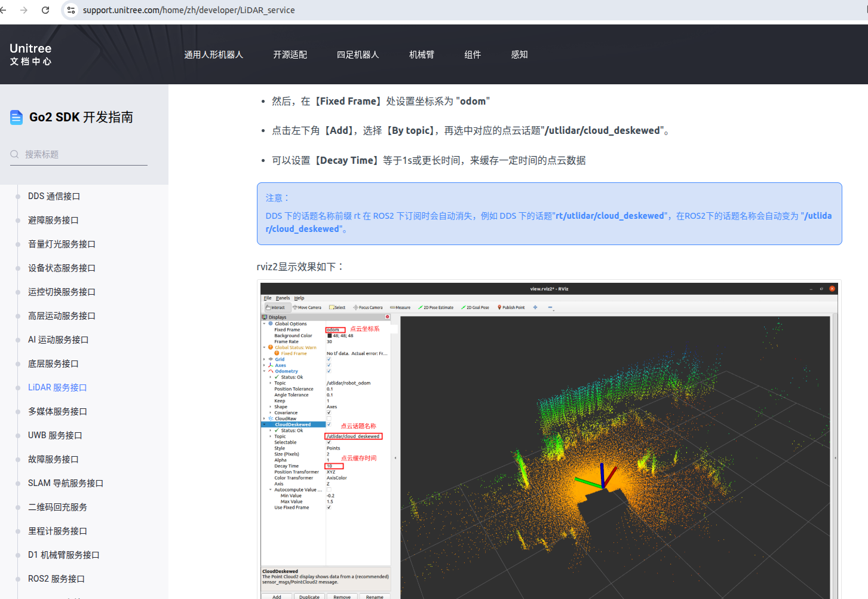
Task: Go to AI 运动服务接口 page
Action: (x=58, y=340)
